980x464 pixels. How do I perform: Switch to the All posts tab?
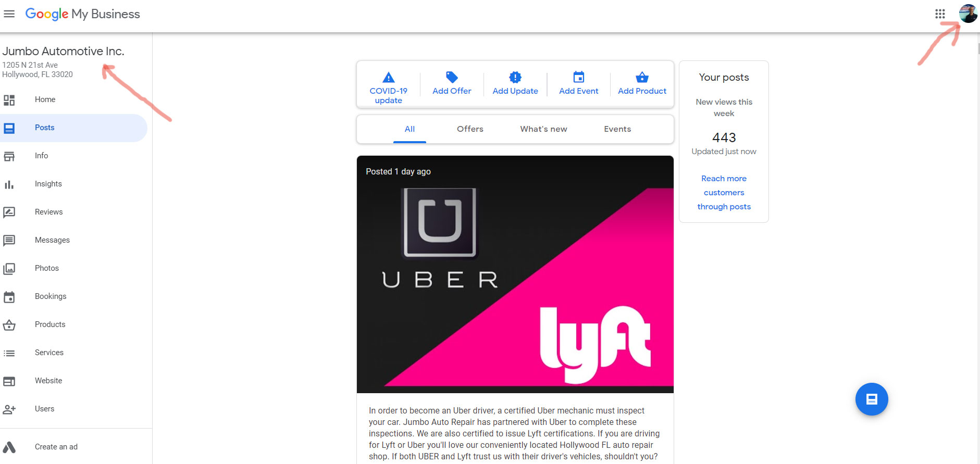(410, 129)
